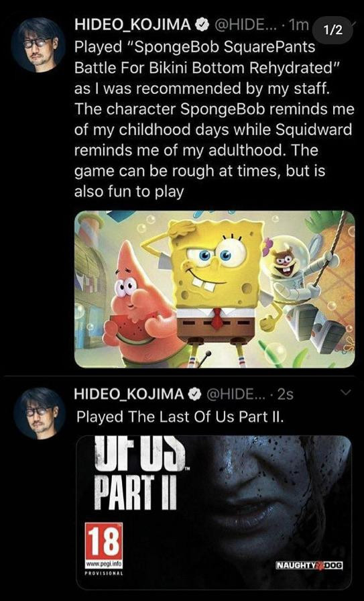Click the @HIDE... handle on second tweet

(x=232, y=394)
